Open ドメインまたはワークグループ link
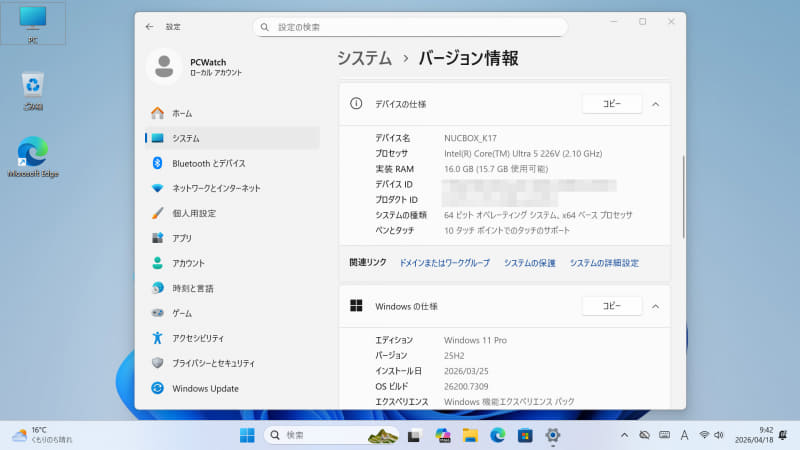Image resolution: width=800 pixels, height=450 pixels. coord(444,263)
